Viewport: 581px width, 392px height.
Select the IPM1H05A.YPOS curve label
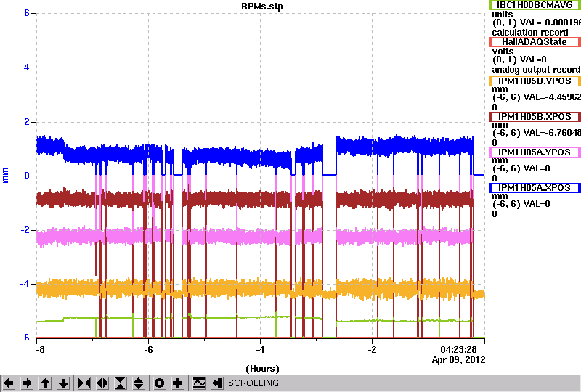(x=535, y=152)
